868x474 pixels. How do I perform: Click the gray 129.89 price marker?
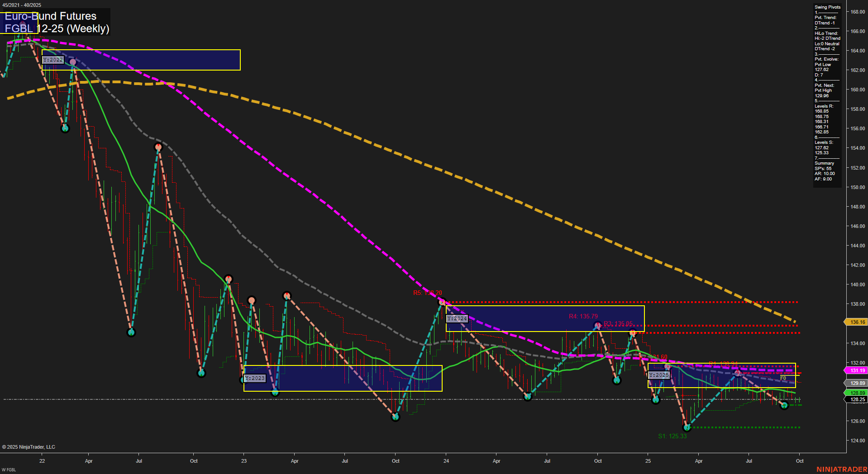point(856,383)
